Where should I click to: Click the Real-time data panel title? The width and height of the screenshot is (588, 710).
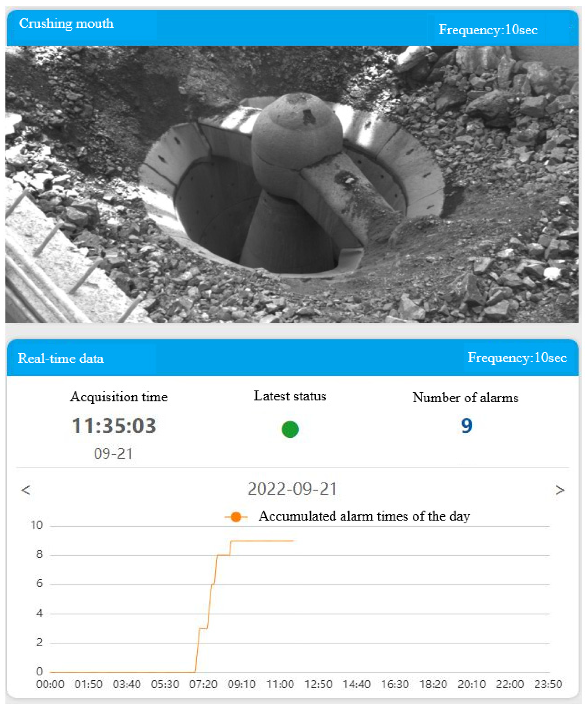point(61,358)
